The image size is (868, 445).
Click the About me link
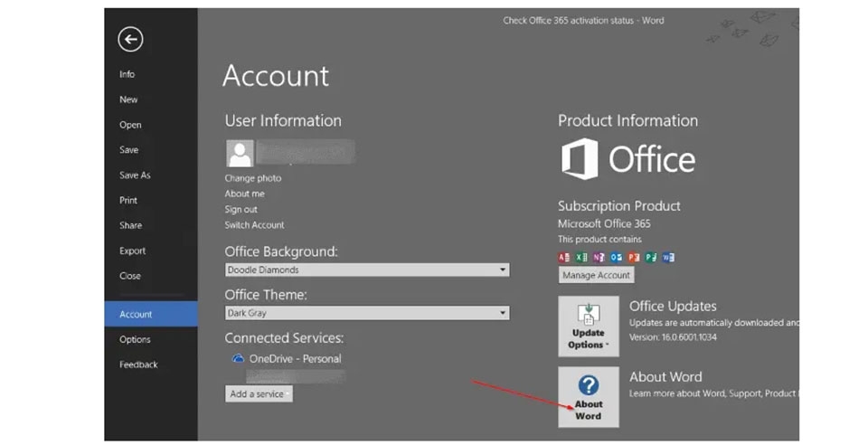pyautogui.click(x=245, y=194)
